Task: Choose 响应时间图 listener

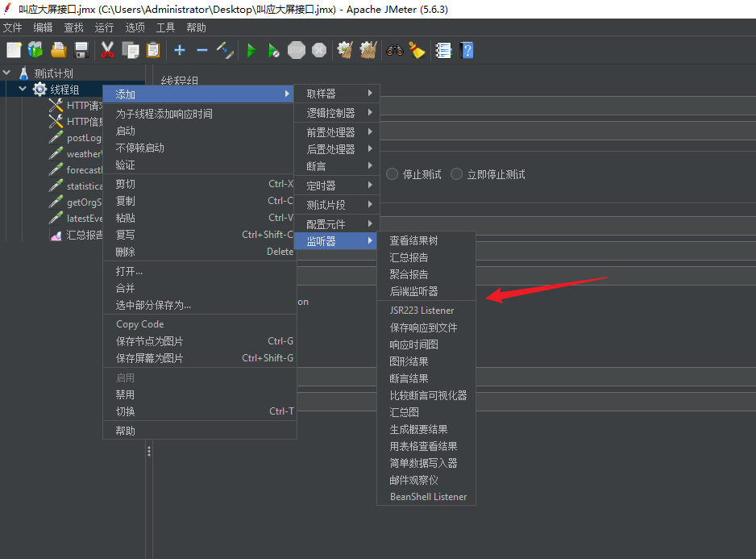Action: (426, 344)
